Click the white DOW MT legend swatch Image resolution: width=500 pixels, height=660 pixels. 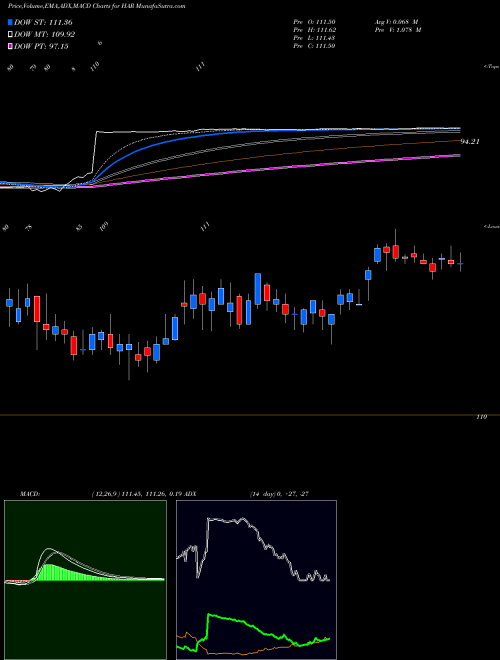(11, 35)
